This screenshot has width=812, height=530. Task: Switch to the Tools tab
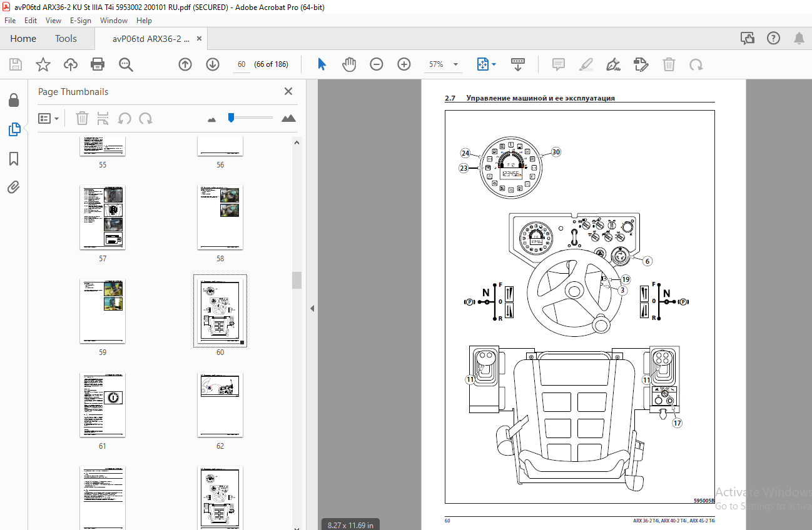pyautogui.click(x=66, y=39)
